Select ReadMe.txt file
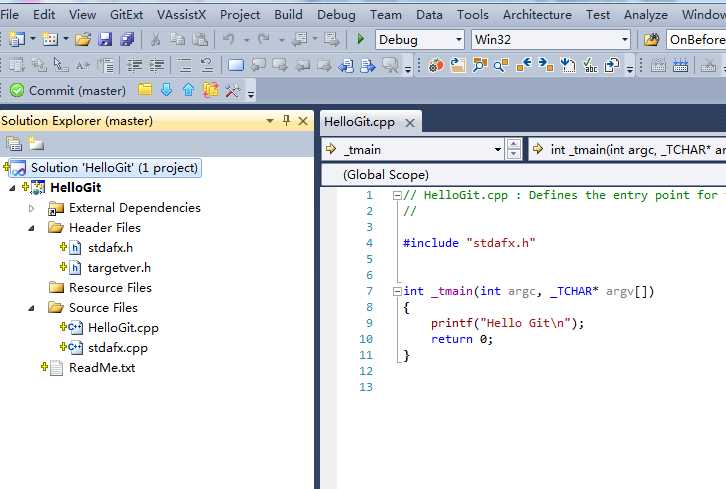The width and height of the screenshot is (726, 489). pos(102,368)
